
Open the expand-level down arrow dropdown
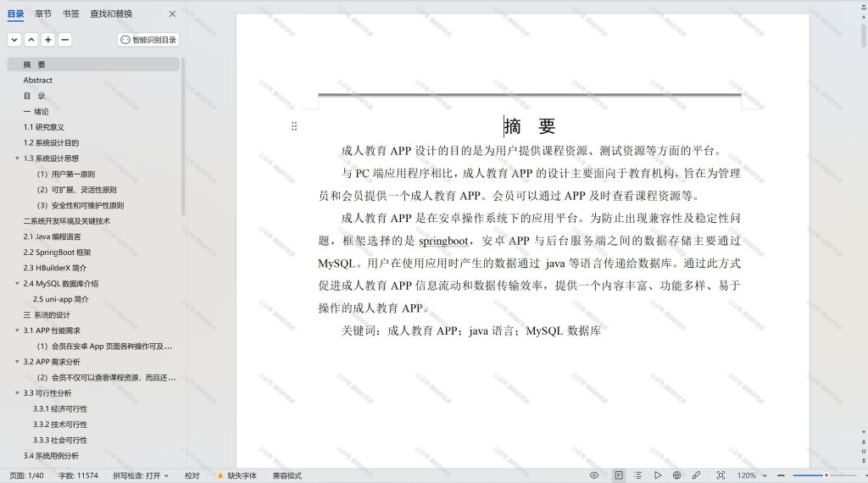click(15, 40)
